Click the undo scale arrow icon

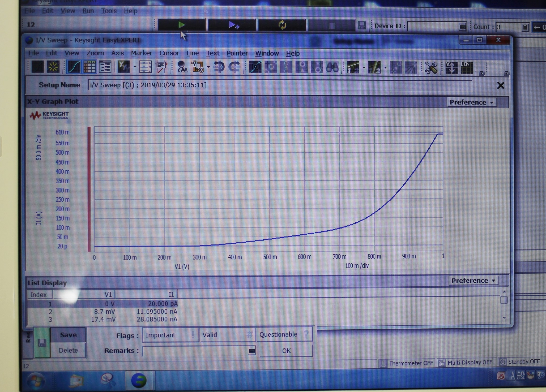(219, 67)
